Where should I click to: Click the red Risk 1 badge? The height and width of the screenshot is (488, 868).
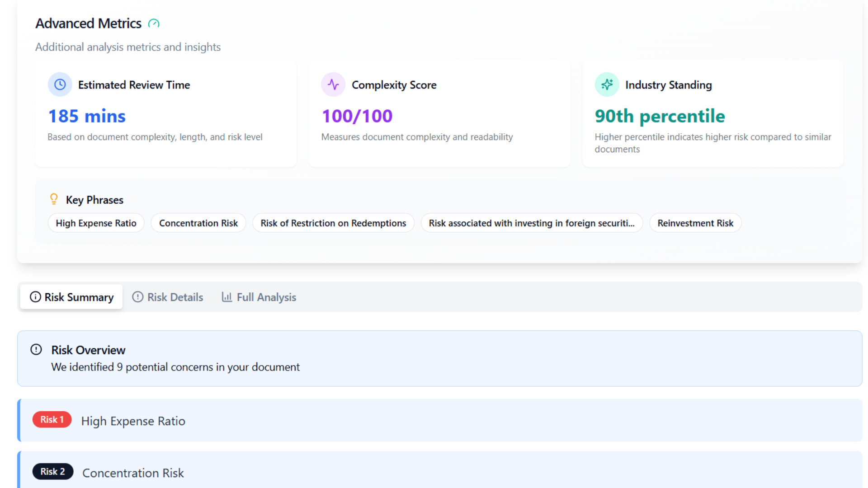click(x=52, y=419)
